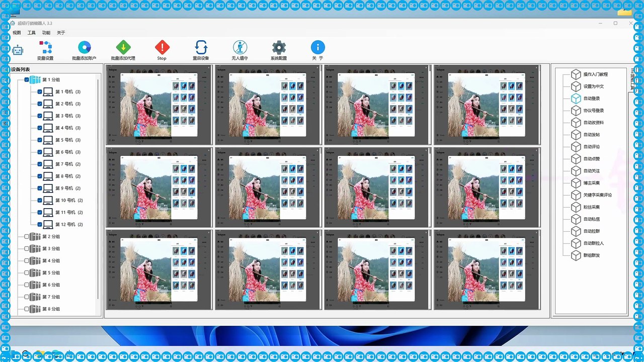The image size is (644, 362).
Task: Click the 博主采集 cube icon
Action: point(576,183)
